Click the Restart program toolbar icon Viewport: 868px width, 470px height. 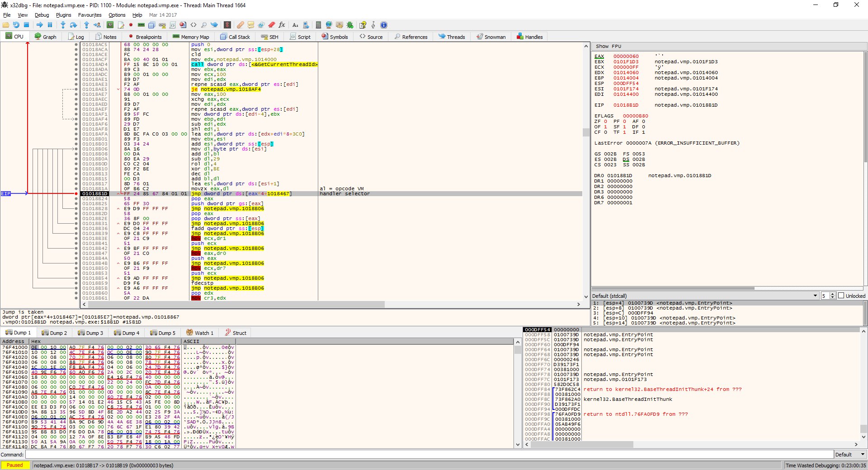16,25
